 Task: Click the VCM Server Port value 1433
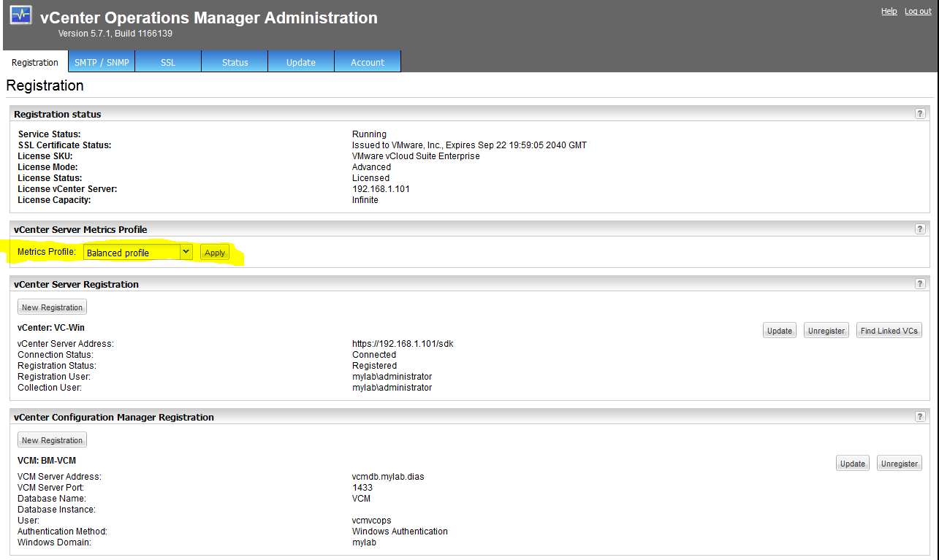pyautogui.click(x=362, y=488)
